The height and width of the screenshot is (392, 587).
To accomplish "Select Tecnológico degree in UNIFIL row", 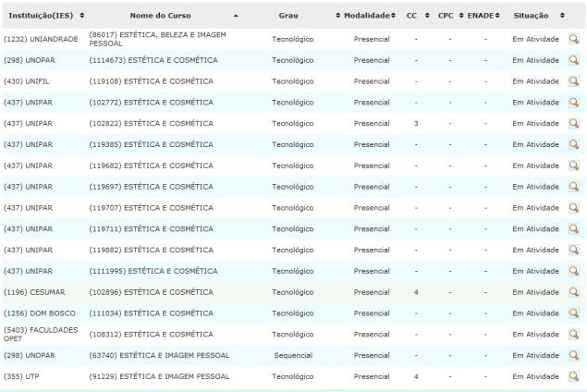I will (293, 81).
